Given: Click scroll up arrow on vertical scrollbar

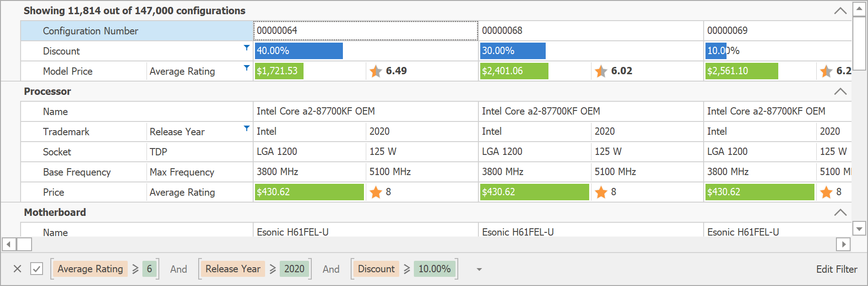Looking at the screenshot, I should tap(859, 9).
